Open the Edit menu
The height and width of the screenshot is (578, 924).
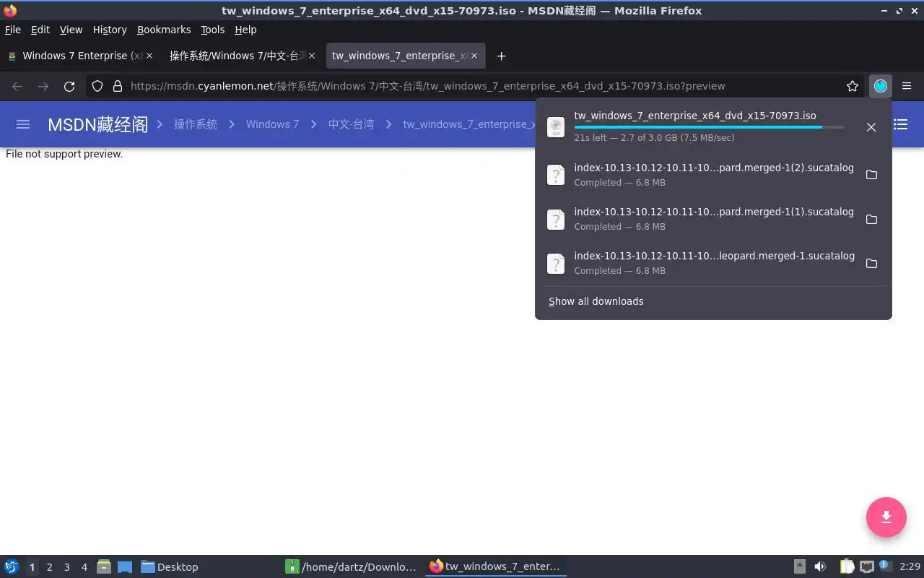(40, 30)
